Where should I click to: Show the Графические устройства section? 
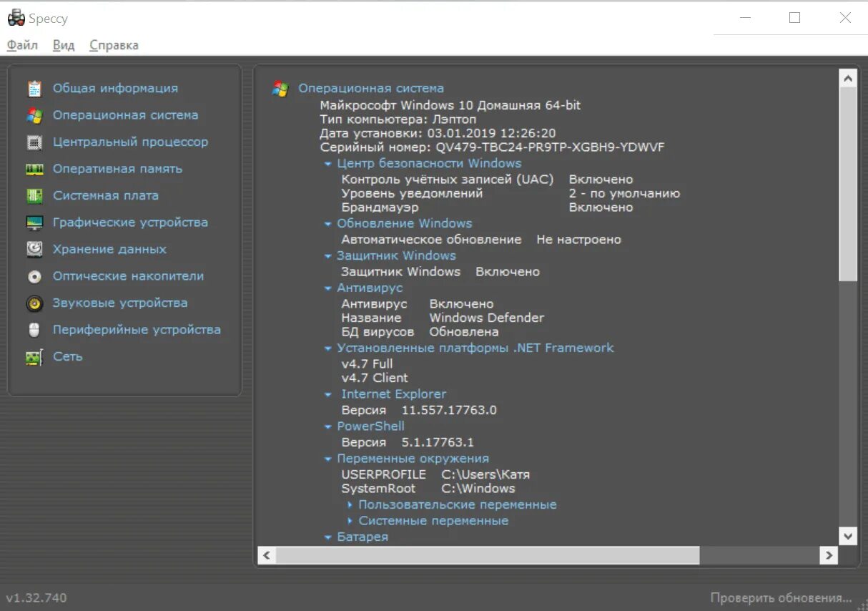[130, 223]
